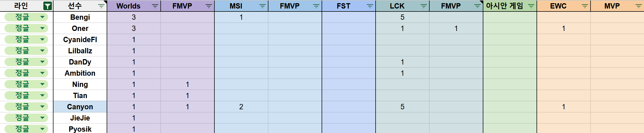Select the Canyon player name cell
644x133 pixels.
[x=80, y=107]
